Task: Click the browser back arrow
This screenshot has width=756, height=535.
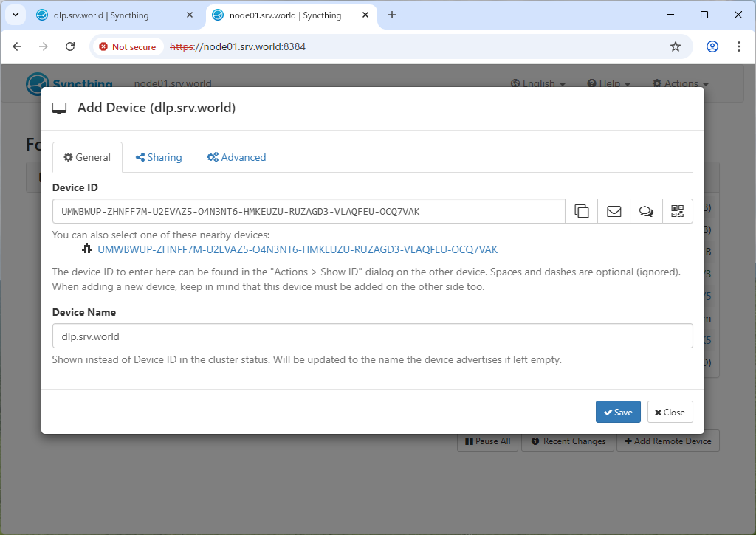Action: point(18,46)
